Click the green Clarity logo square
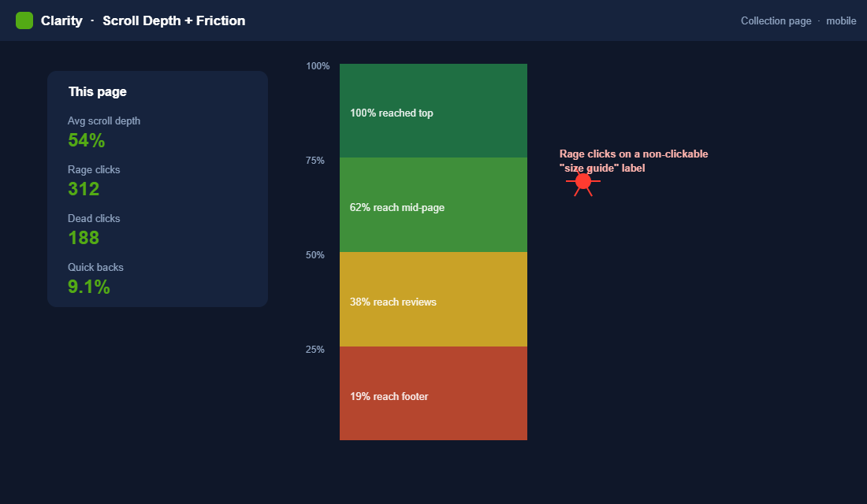The width and height of the screenshot is (867, 504). coord(24,20)
